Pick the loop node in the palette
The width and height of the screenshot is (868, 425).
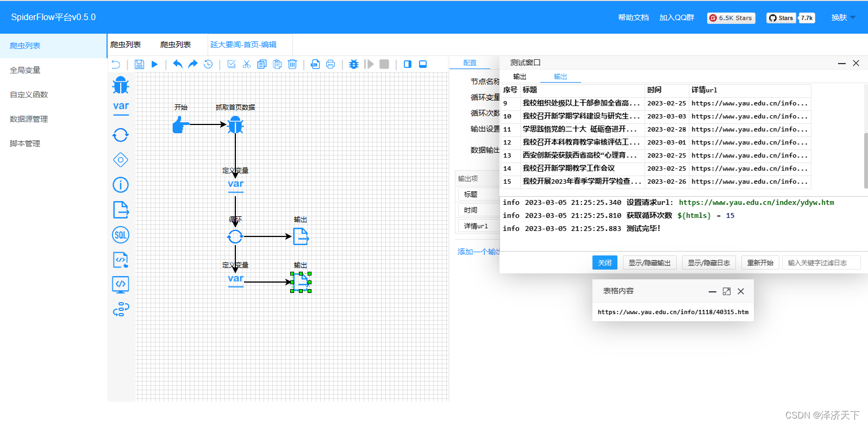[x=121, y=135]
